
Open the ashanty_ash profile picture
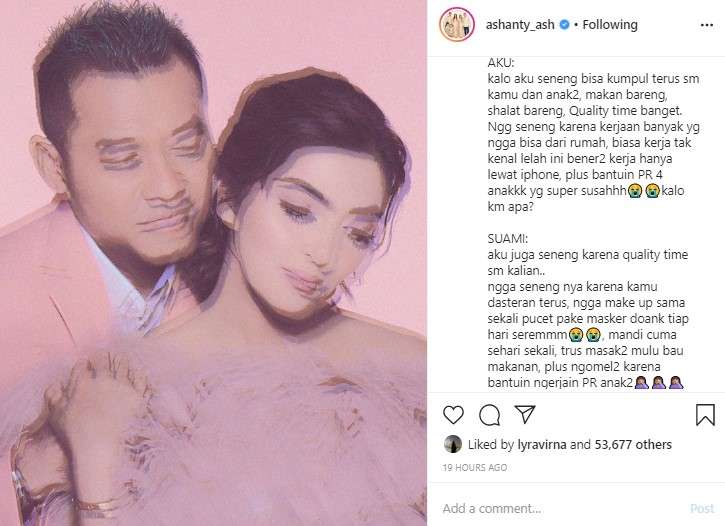[457, 24]
